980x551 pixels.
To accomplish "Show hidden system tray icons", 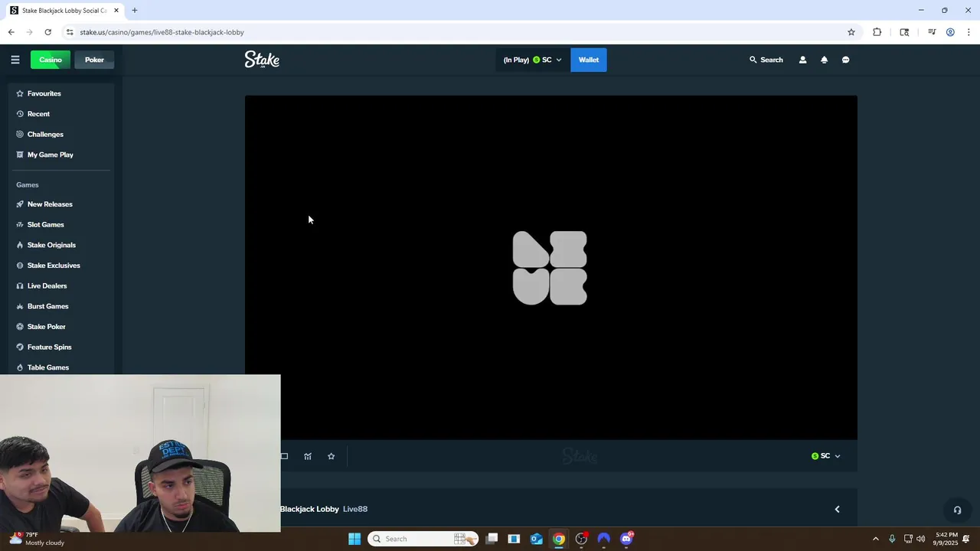I will tap(876, 539).
